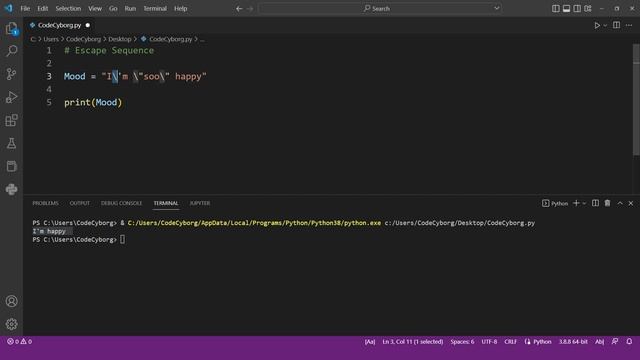Image resolution: width=640 pixels, height=360 pixels.
Task: Split the terminal panel
Action: (596, 203)
